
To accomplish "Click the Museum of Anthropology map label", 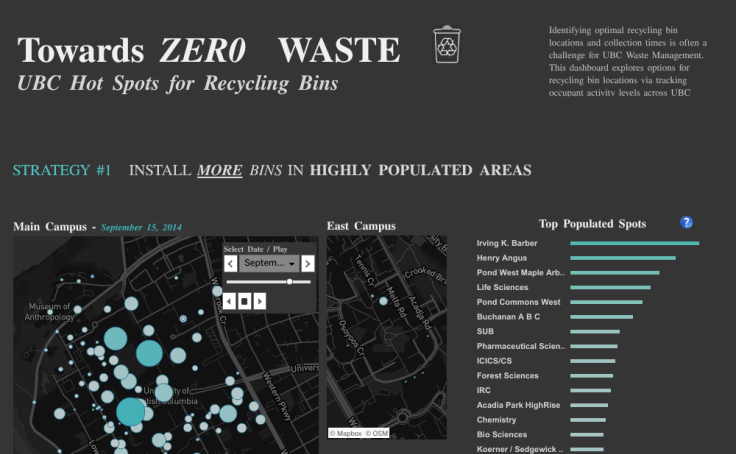I will [x=49, y=312].
